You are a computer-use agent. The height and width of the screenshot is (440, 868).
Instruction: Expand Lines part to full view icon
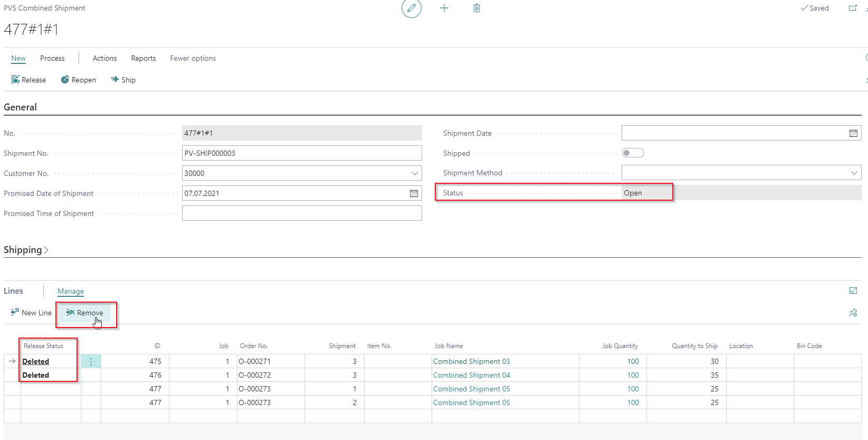[x=853, y=291]
